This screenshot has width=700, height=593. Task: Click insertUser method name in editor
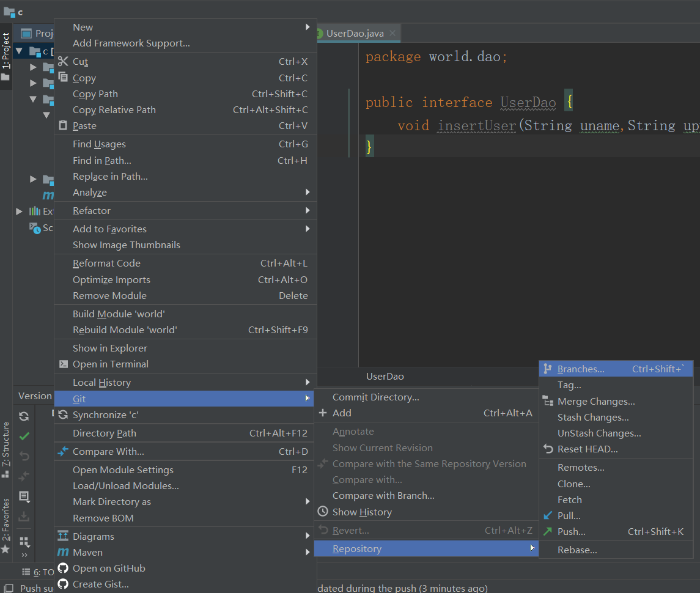tap(477, 125)
